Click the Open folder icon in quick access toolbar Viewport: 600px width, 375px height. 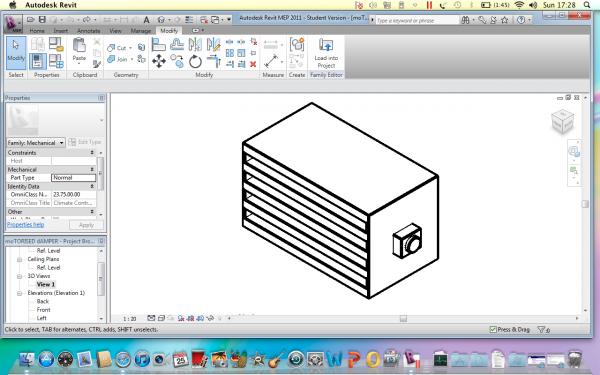pos(31,20)
